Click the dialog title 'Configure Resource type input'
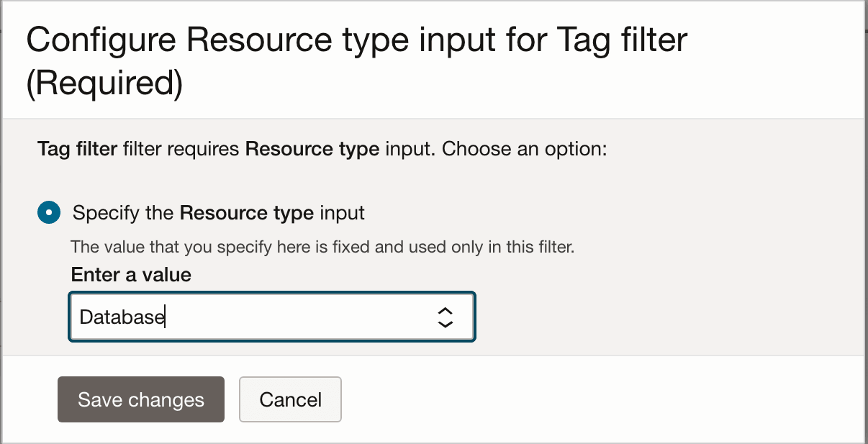The width and height of the screenshot is (868, 444). pos(288,40)
